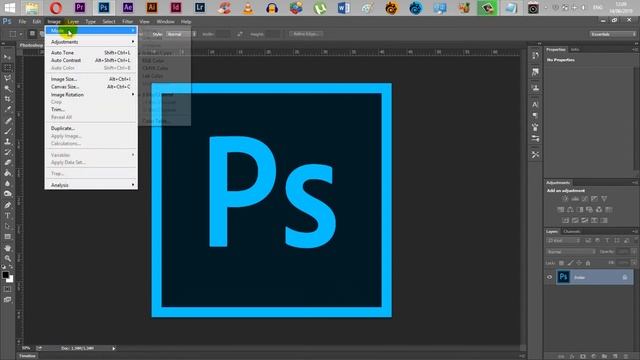The height and width of the screenshot is (360, 640).
Task: Select the Rectangle shape tool
Action: 7,237
